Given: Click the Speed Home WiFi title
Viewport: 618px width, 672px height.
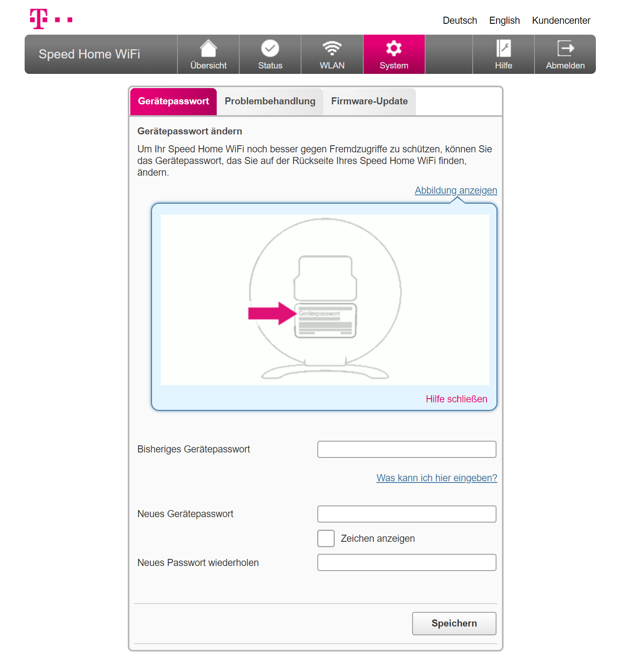Looking at the screenshot, I should coord(89,54).
